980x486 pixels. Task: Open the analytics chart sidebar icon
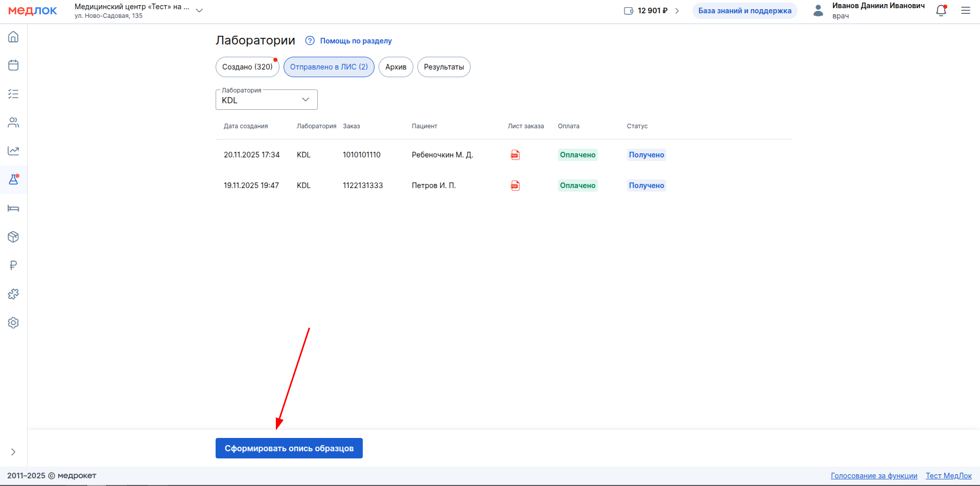(x=13, y=151)
